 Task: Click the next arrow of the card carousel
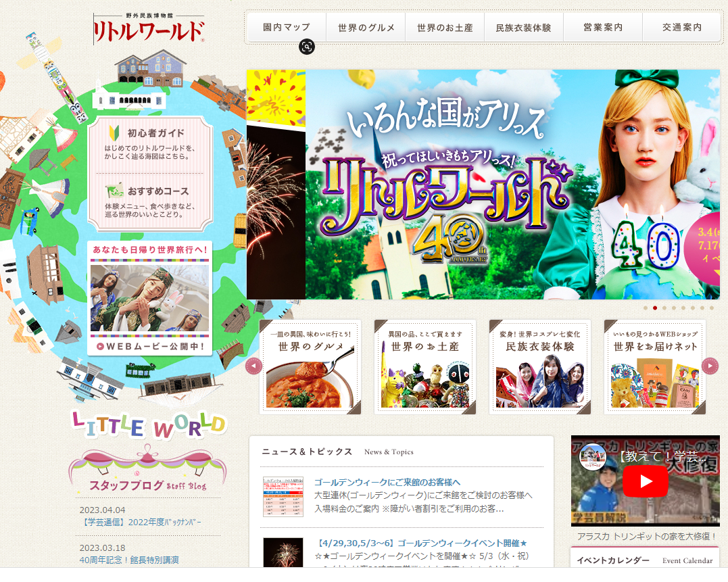[710, 366]
